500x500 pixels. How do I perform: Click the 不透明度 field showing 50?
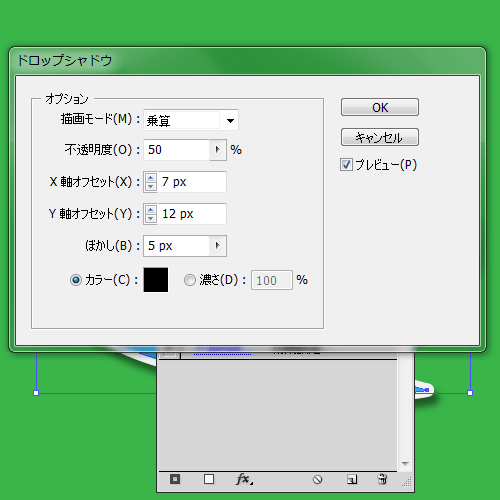(x=177, y=150)
